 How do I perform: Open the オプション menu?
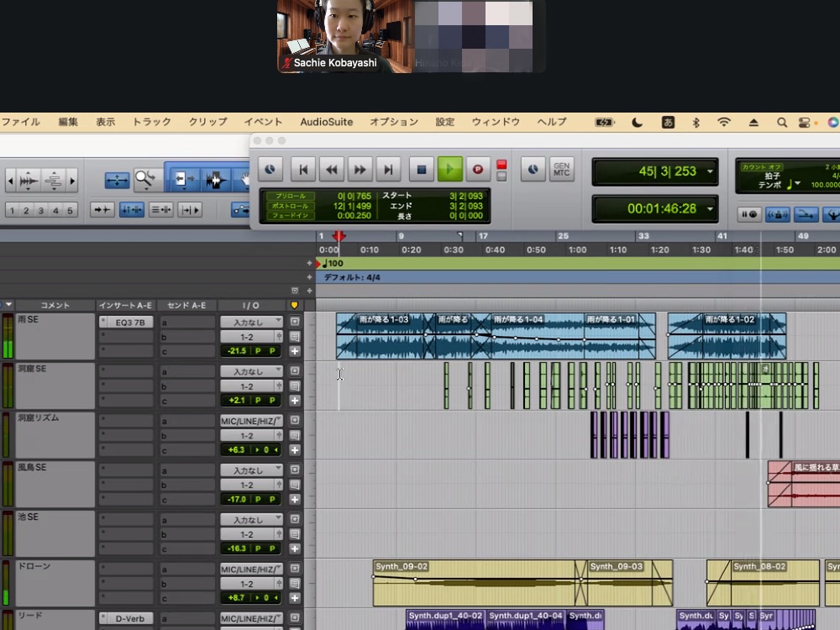[394, 122]
